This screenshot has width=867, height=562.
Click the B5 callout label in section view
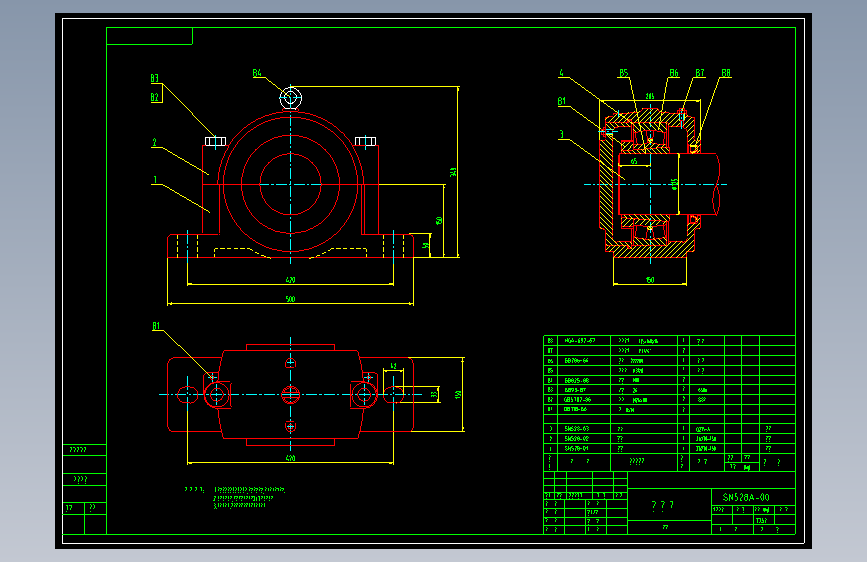[624, 73]
